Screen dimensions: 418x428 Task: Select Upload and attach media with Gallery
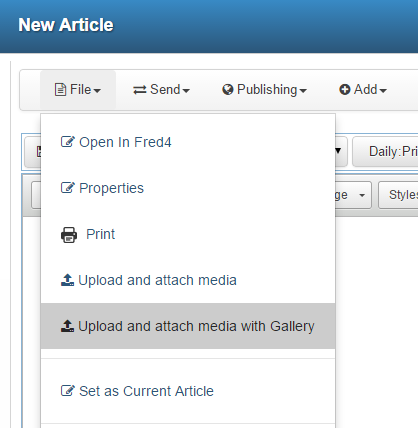point(188,326)
